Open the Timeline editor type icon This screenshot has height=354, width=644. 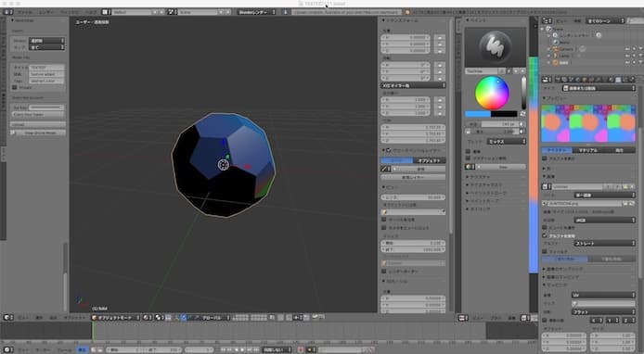[7, 350]
